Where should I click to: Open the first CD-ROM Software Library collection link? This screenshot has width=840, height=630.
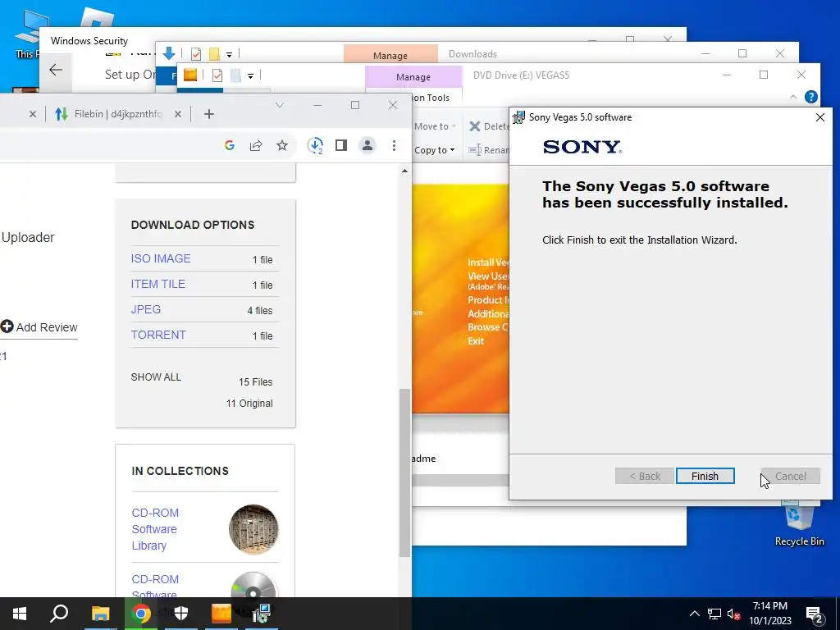point(155,529)
